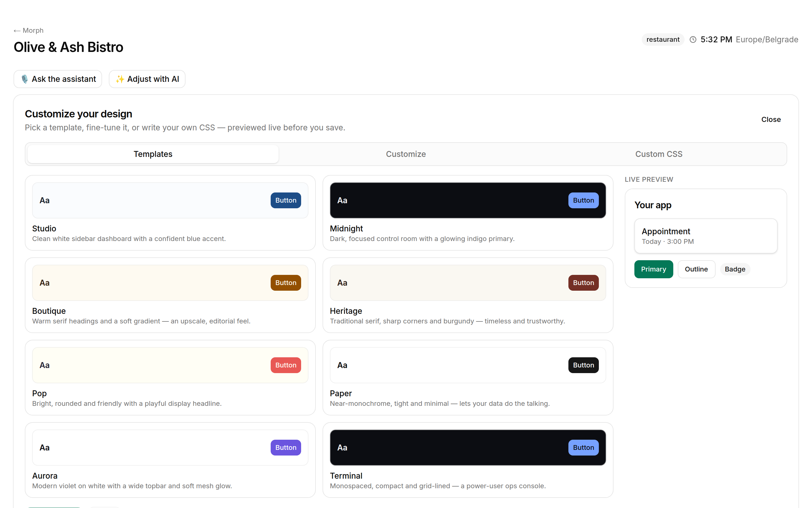Click the Aurora description about soft mesh glow
The width and height of the screenshot is (812, 508).
pyautogui.click(x=132, y=486)
